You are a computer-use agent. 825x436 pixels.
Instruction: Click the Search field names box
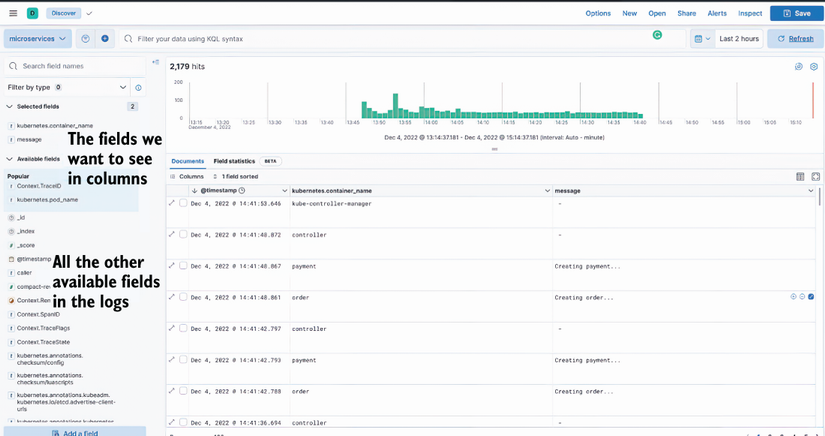(x=75, y=66)
